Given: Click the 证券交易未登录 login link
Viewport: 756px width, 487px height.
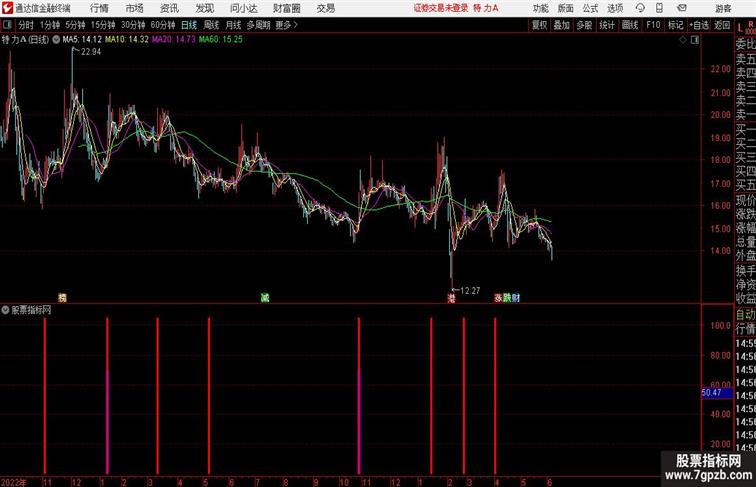Looking at the screenshot, I should point(441,8).
